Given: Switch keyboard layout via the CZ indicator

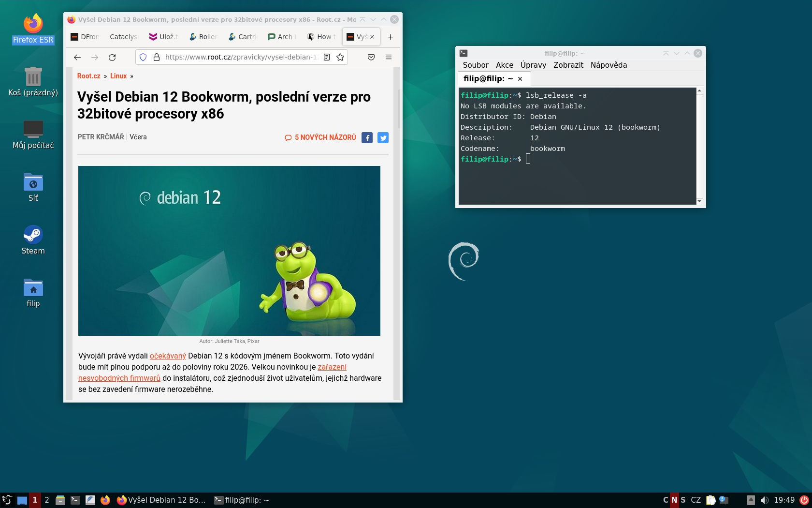Looking at the screenshot, I should click(x=696, y=500).
